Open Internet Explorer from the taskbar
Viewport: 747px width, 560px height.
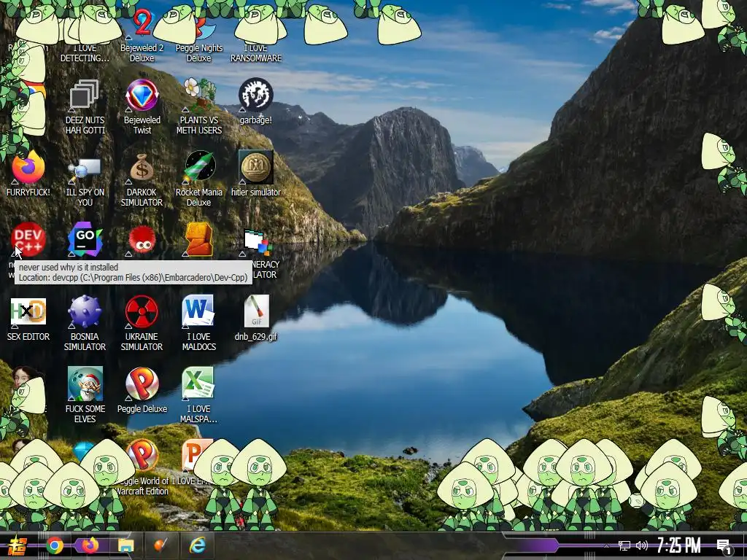click(197, 545)
